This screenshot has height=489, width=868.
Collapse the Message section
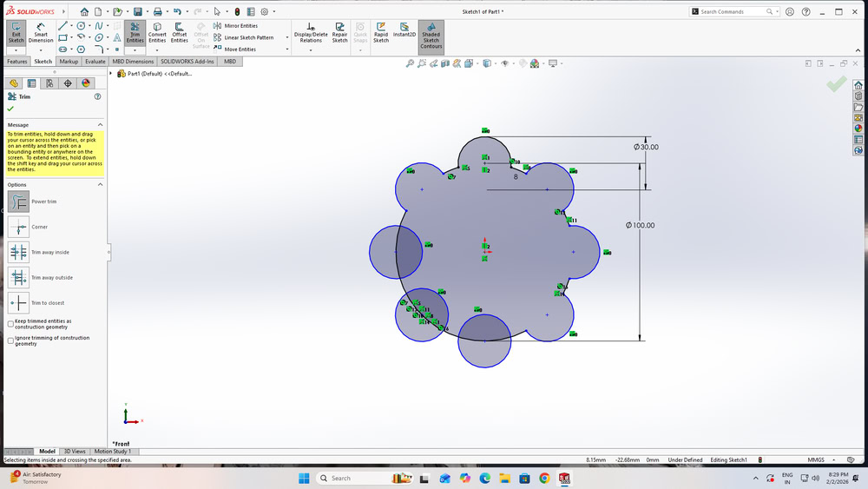[100, 125]
